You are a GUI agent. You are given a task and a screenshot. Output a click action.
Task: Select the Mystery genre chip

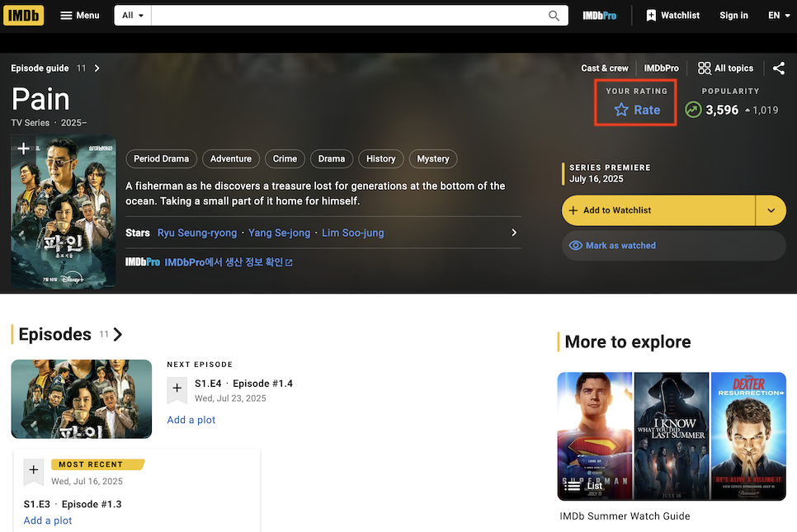click(x=433, y=159)
